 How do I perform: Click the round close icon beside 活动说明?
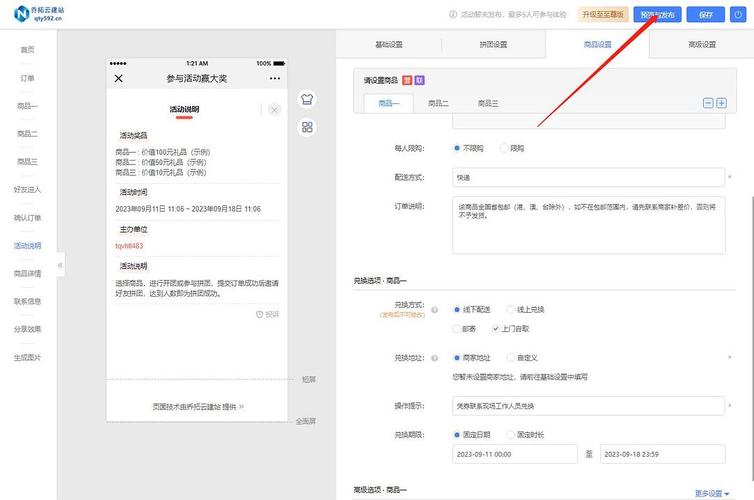pyautogui.click(x=275, y=109)
